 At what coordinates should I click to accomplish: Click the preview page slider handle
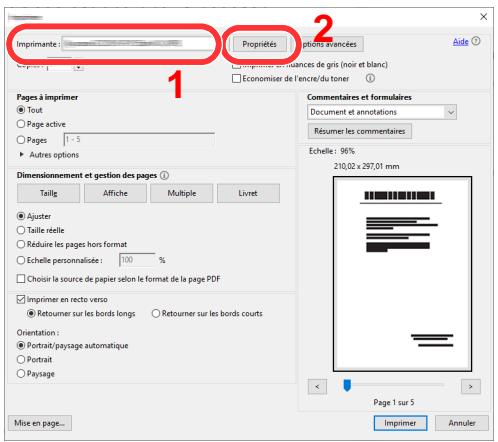point(347,385)
